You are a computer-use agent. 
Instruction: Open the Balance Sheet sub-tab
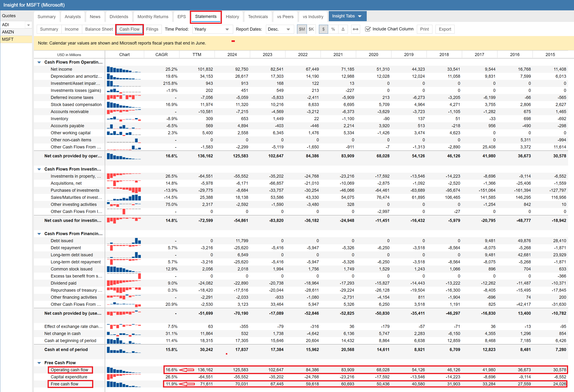[x=99, y=29]
